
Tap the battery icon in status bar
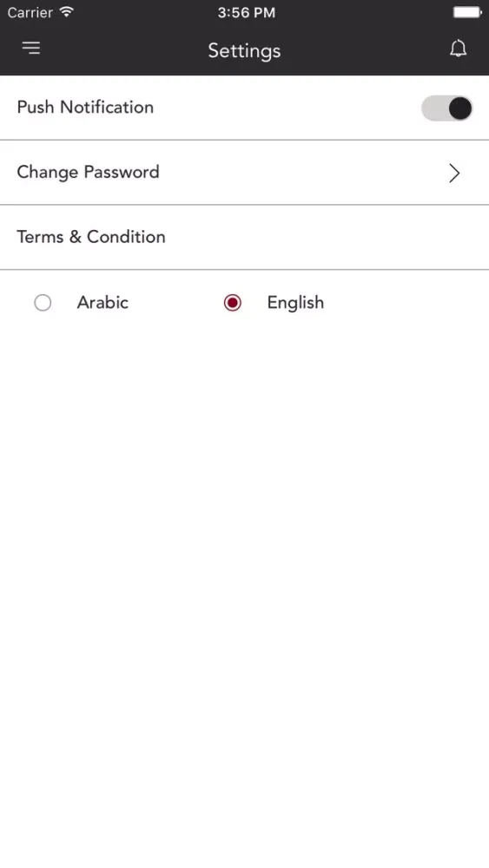[x=467, y=12]
